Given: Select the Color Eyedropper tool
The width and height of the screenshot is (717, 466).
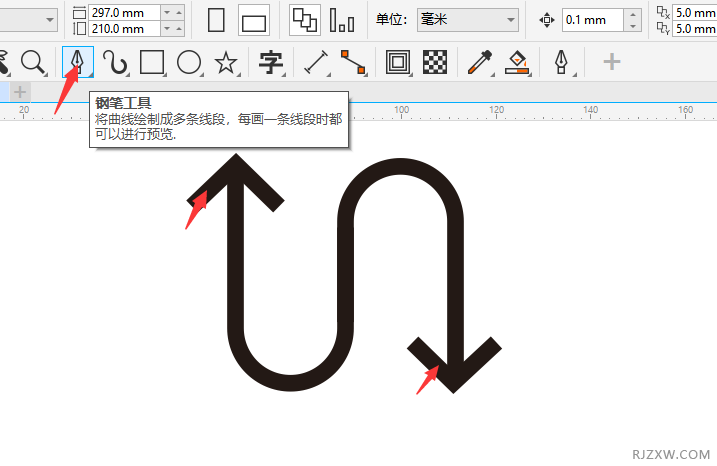Looking at the screenshot, I should pos(480,62).
